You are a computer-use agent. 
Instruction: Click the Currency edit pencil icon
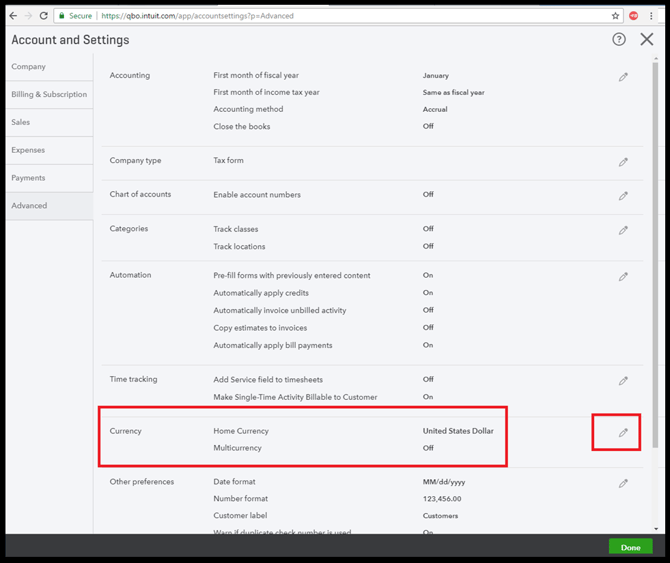pos(623,433)
